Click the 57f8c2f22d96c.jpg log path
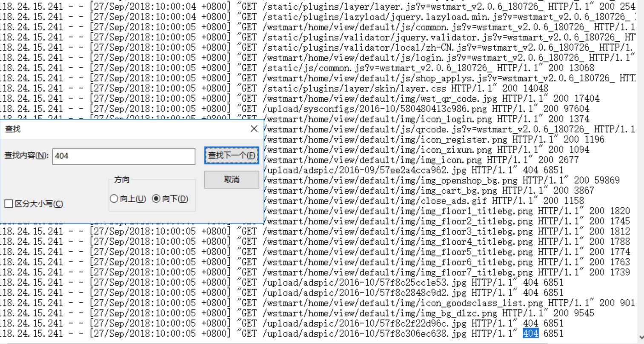Screen dimensions: 644x344 (x=364, y=323)
